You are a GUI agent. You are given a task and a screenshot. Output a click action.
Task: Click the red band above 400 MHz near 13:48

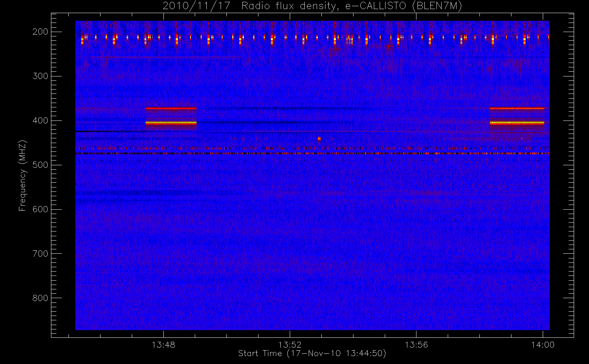pos(171,108)
